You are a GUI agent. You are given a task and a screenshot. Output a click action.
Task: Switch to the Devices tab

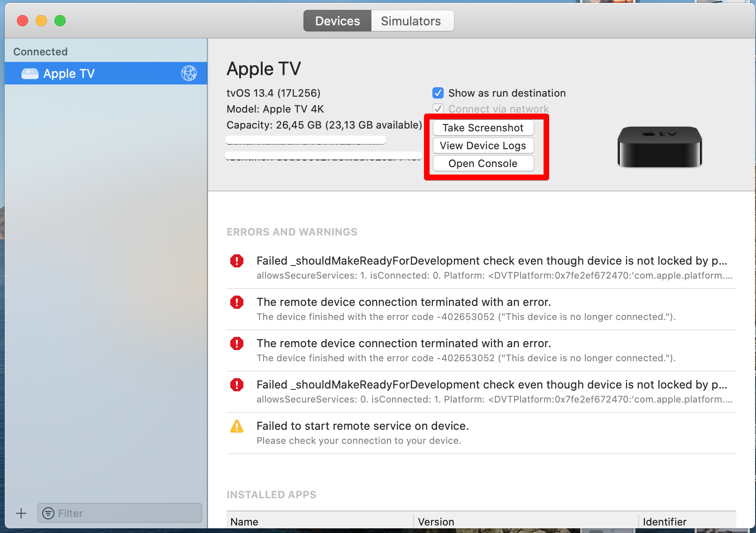tap(337, 21)
